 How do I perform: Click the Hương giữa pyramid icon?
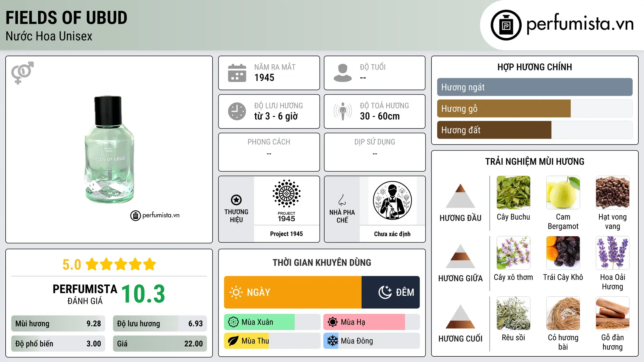coord(460,256)
